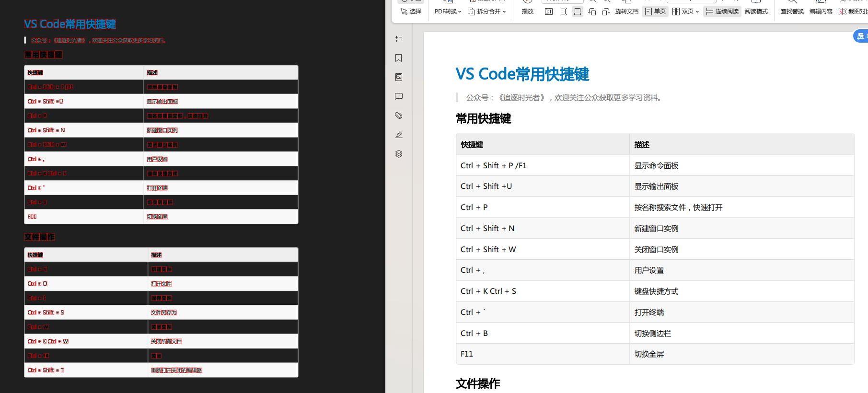Screen dimensions: 868x393
Task: Expand the 拆分合并 dropdown
Action: click(x=487, y=12)
